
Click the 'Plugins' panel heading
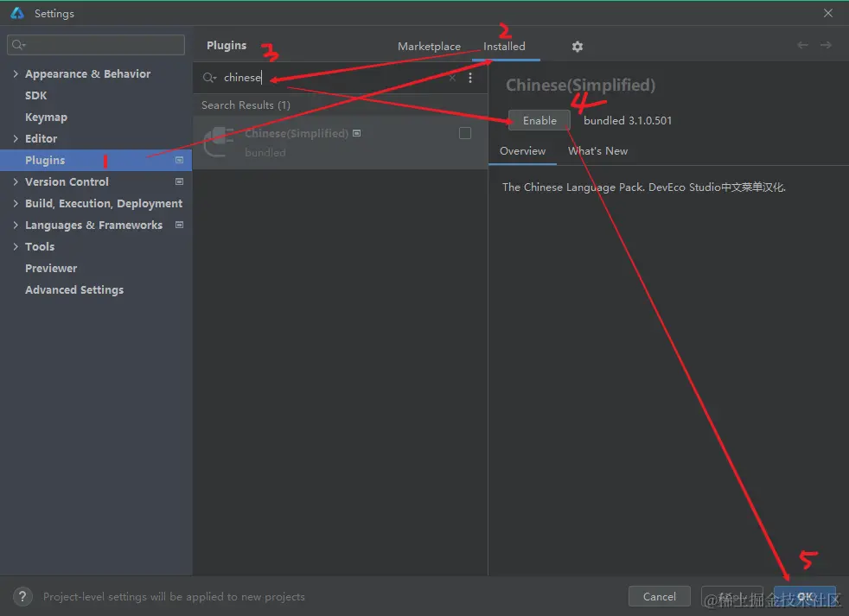pos(227,46)
